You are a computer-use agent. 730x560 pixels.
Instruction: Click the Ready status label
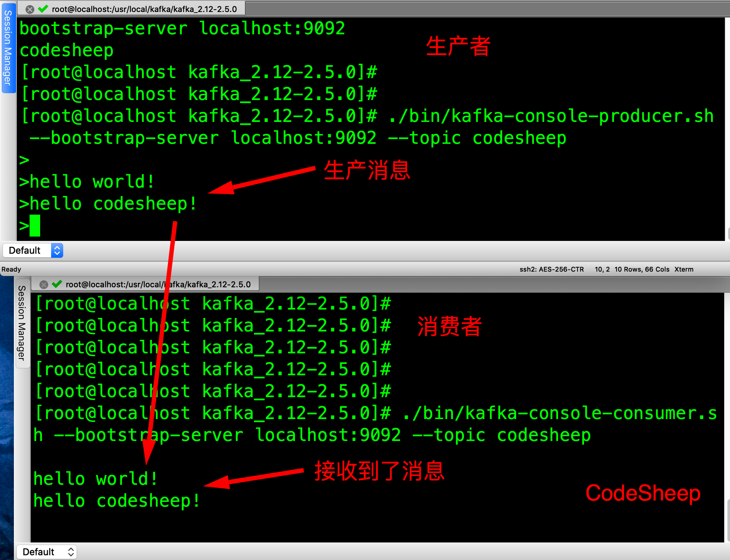point(11,269)
